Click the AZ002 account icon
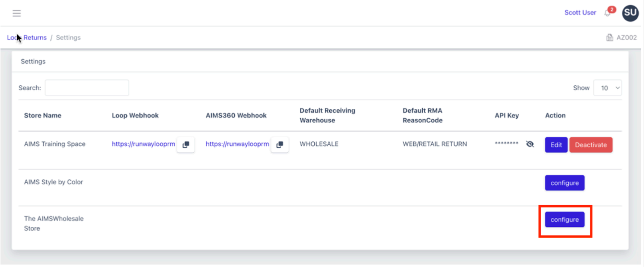The image size is (644, 267). (x=610, y=37)
